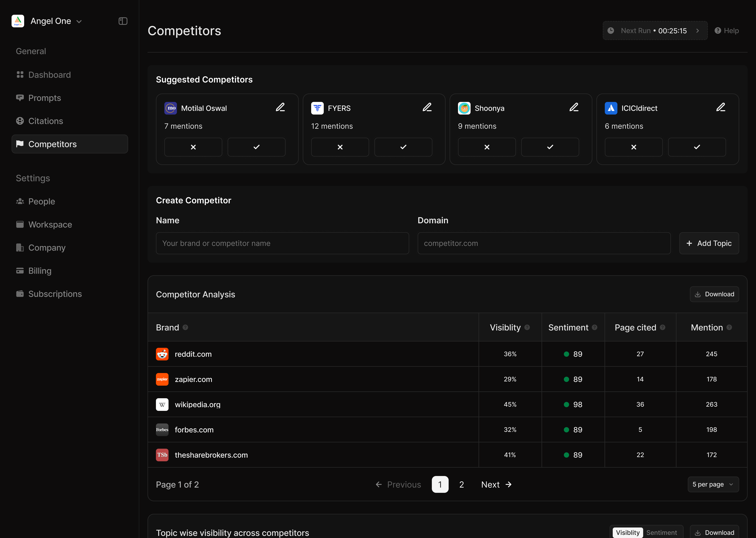
Task: Switch chart toggle to Sentiment
Action: (x=661, y=532)
